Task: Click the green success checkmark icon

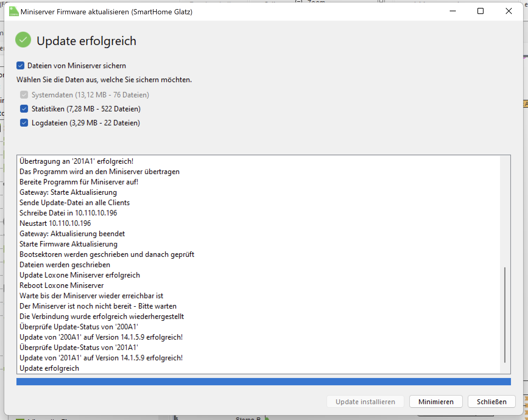Action: point(23,40)
